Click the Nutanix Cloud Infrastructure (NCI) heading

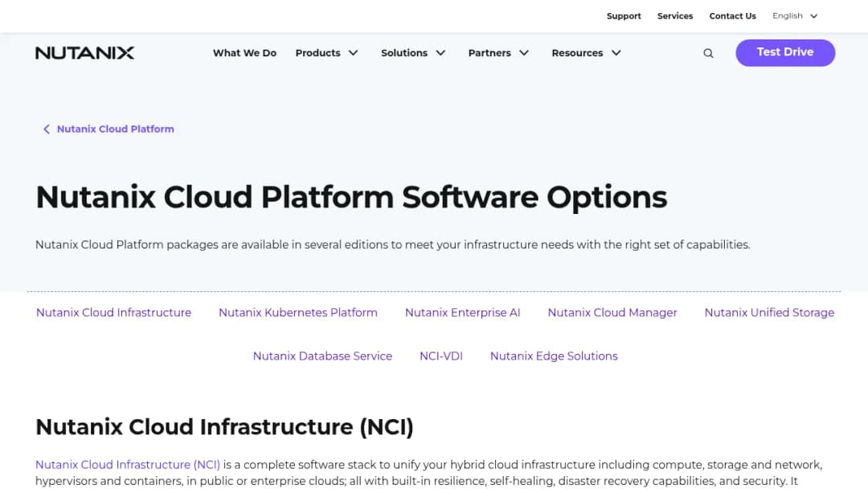[x=224, y=427]
